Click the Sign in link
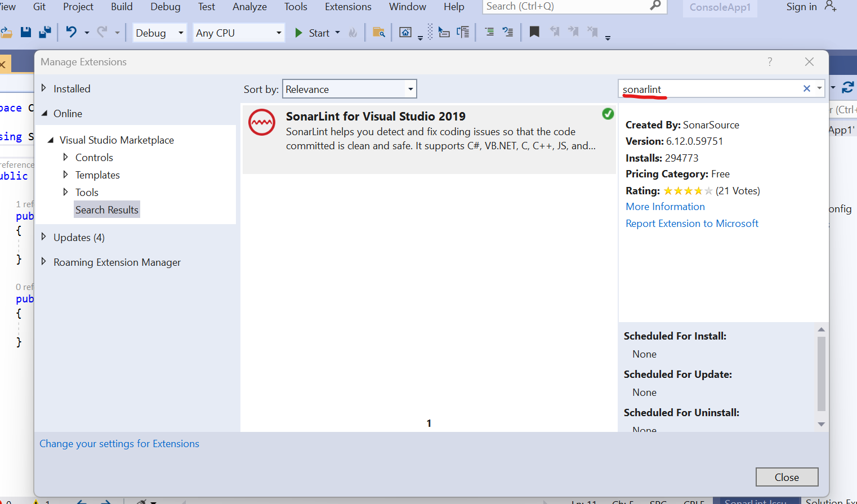The height and width of the screenshot is (504, 857). pyautogui.click(x=802, y=7)
